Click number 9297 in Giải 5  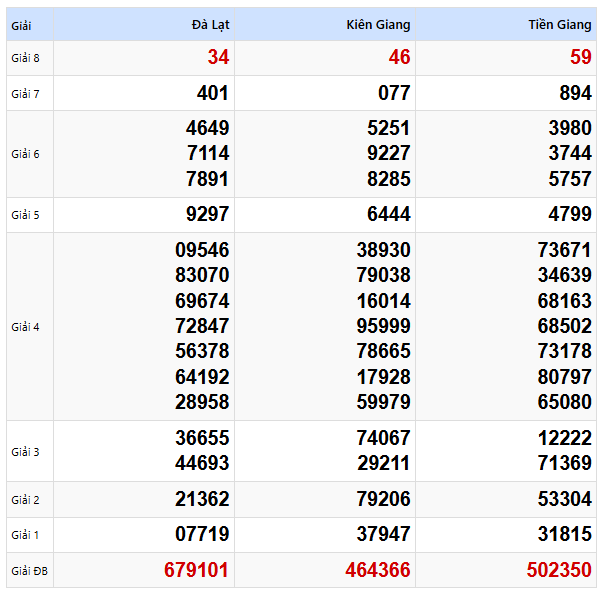point(208,214)
